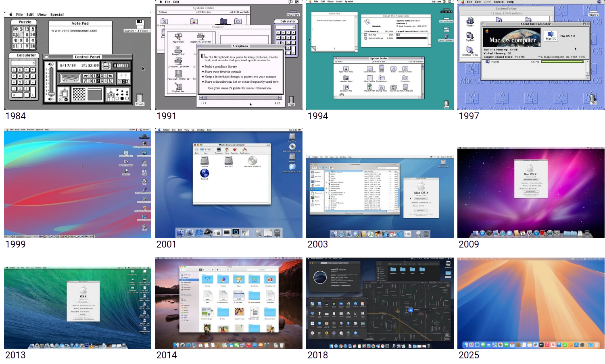Click the Mac OS X Install CD icon
The image size is (605, 364).
tap(252, 161)
